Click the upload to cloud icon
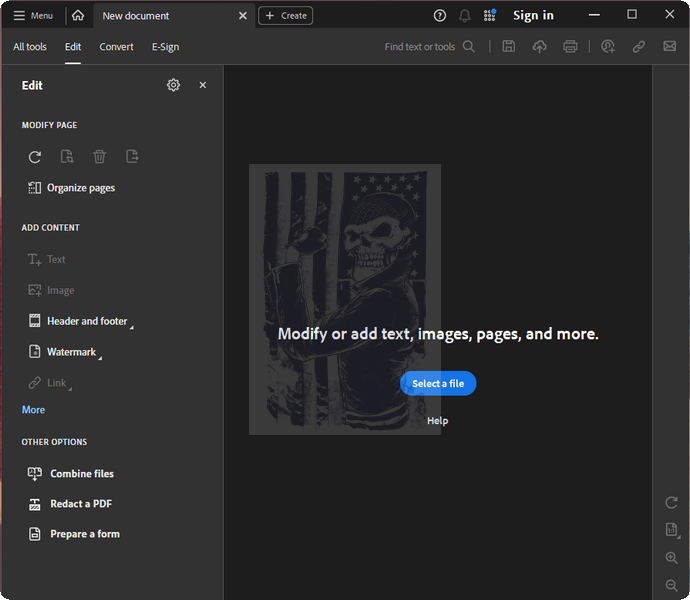690x600 pixels. click(x=540, y=46)
